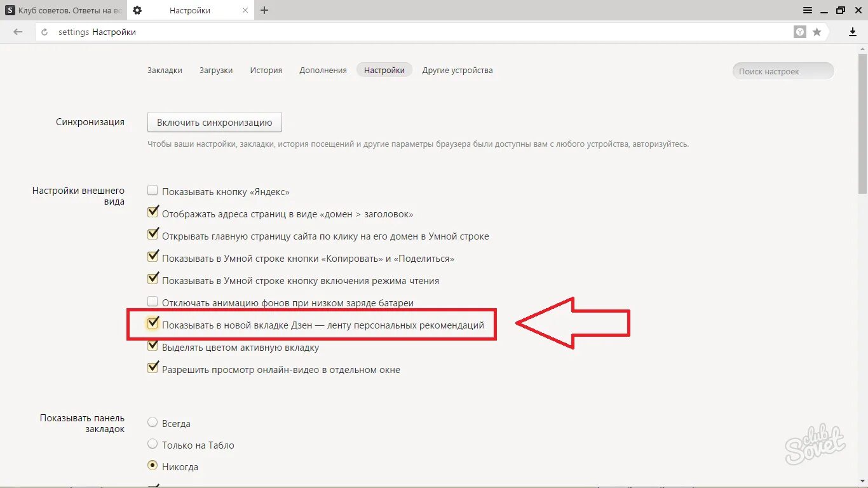Viewport: 868px width, 488px height.
Task: Toggle Отображать адреса страниц «домен > заголовок» checkbox
Action: tap(153, 212)
